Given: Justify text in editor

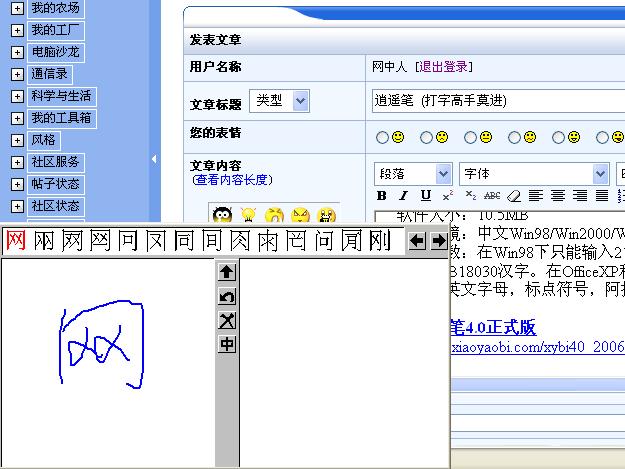Looking at the screenshot, I should (x=601, y=196).
